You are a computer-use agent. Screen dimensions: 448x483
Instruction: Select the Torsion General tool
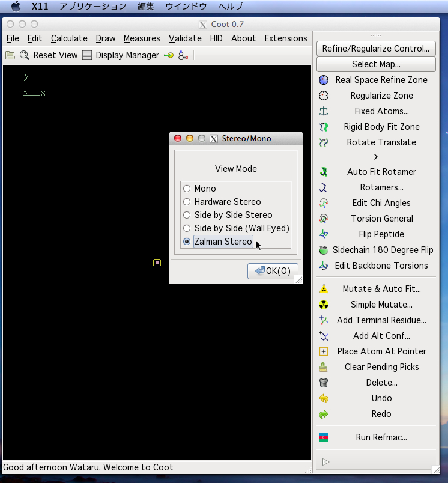pos(376,219)
